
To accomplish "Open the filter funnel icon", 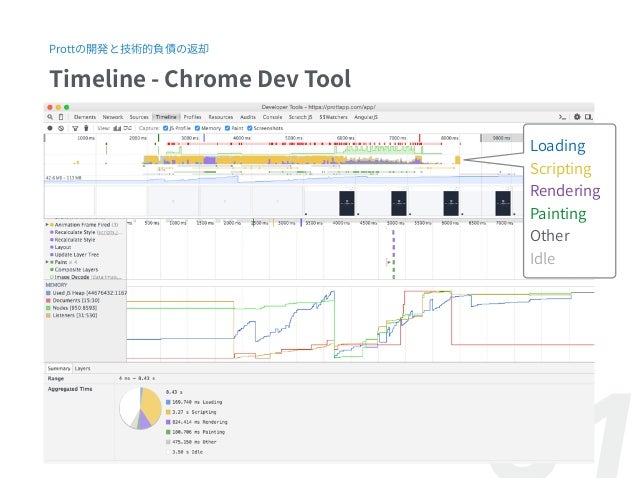I will pos(75,128).
